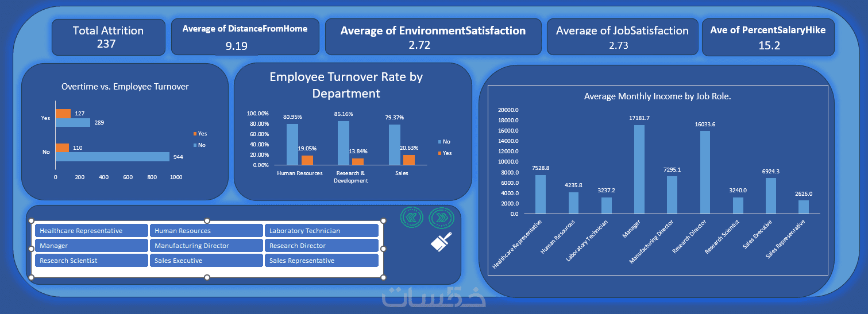Filter by Manager job role

click(x=91, y=246)
